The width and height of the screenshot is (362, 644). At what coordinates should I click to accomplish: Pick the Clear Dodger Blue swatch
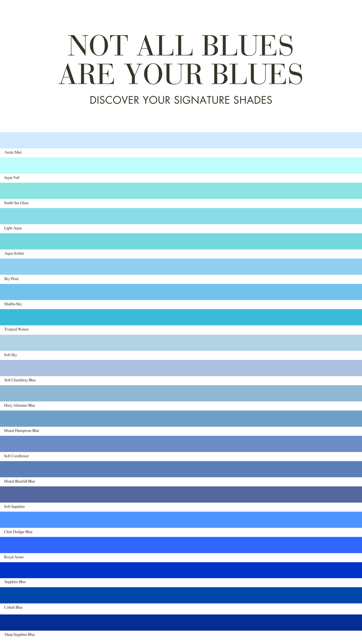point(181,520)
